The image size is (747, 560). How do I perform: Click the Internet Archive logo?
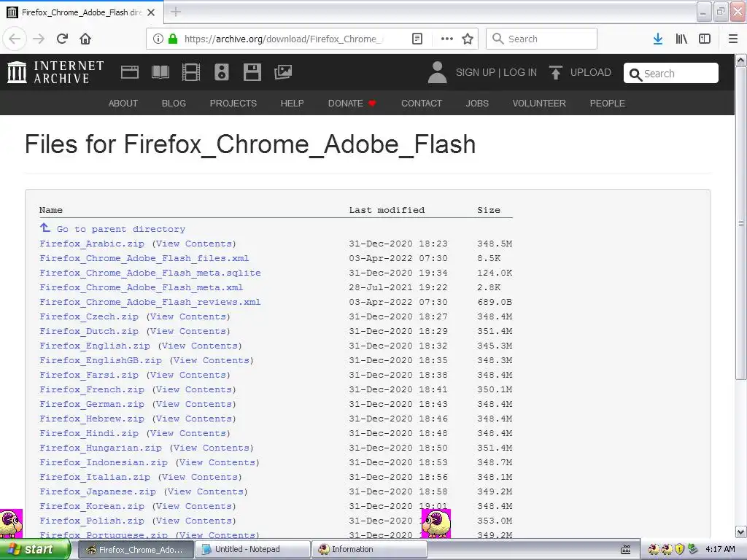[x=55, y=72]
